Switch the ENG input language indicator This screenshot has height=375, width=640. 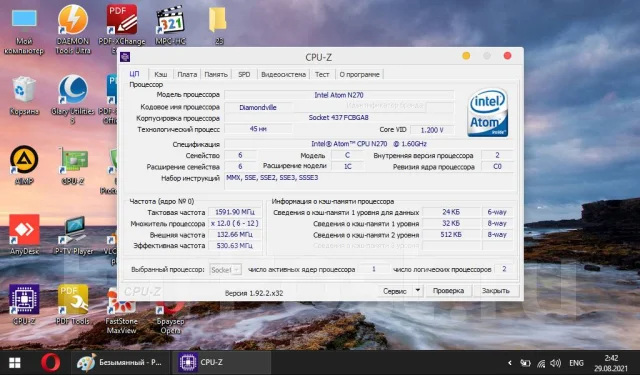coord(576,363)
